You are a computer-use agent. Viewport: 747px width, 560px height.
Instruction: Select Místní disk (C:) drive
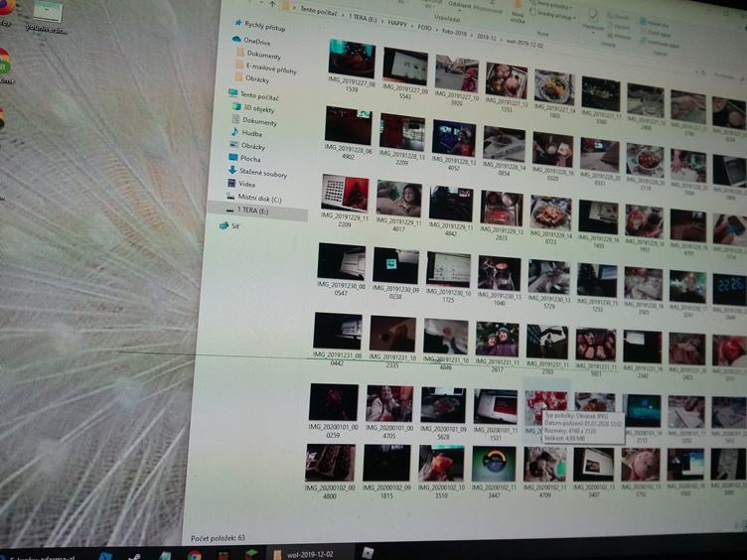[254, 197]
